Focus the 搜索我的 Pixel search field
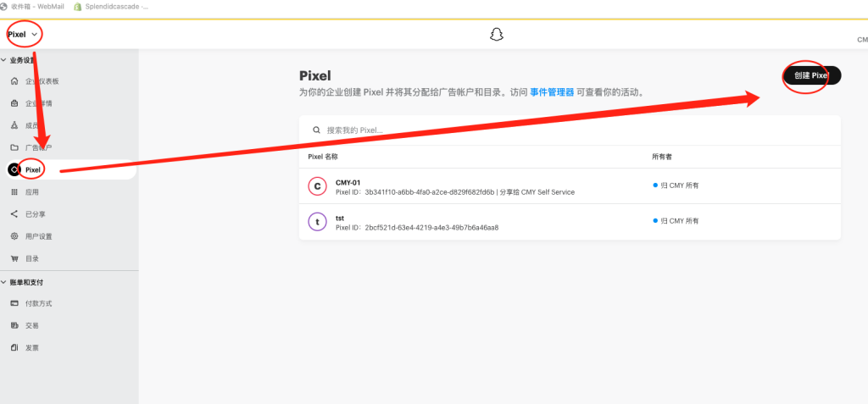The width and height of the screenshot is (868, 404). click(570, 130)
